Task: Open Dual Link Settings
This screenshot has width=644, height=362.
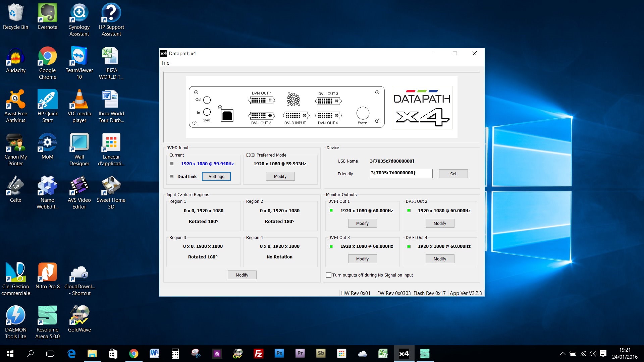Action: [x=216, y=176]
